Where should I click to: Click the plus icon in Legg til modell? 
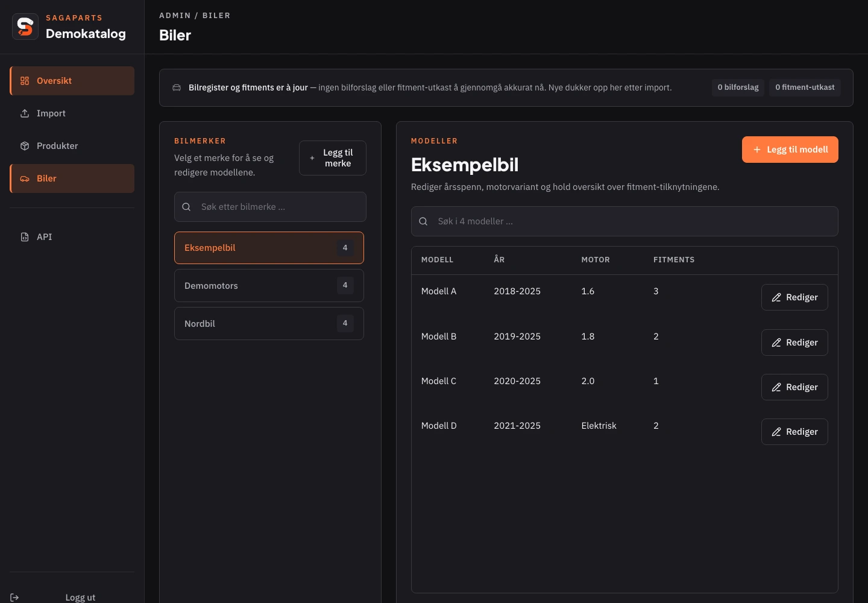(x=757, y=150)
